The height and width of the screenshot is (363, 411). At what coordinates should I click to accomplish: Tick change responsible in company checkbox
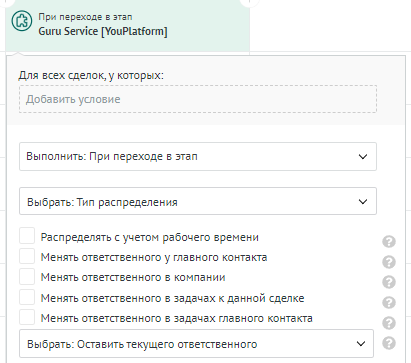tap(27, 277)
